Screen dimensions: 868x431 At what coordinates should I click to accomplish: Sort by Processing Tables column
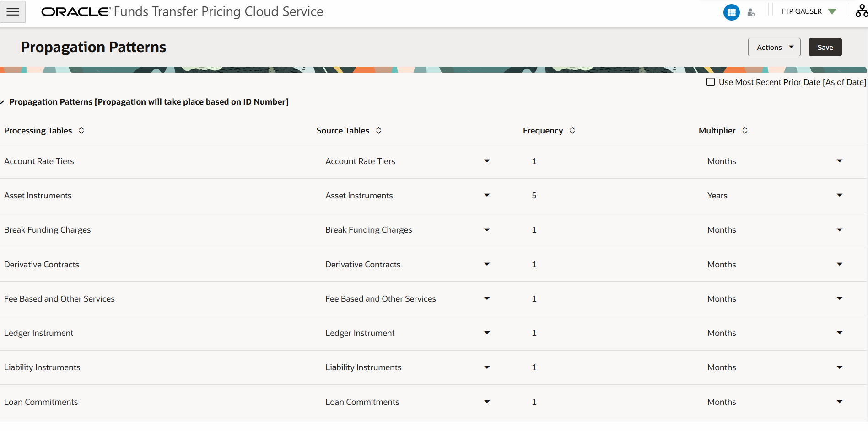[81, 130]
